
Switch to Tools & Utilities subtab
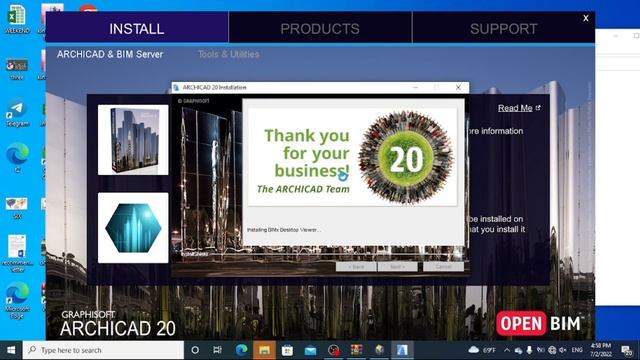tap(229, 54)
